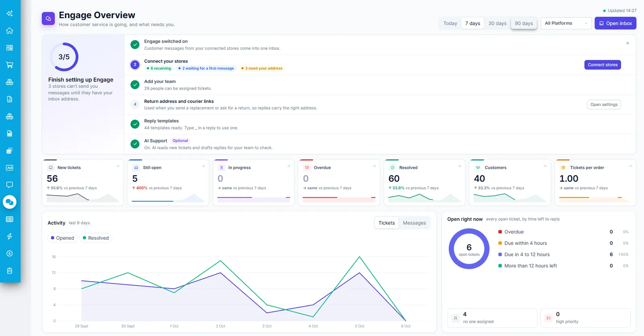Viewport: 644px width, 336px height.
Task: Go to Home via sidebar house icon
Action: (x=10, y=31)
